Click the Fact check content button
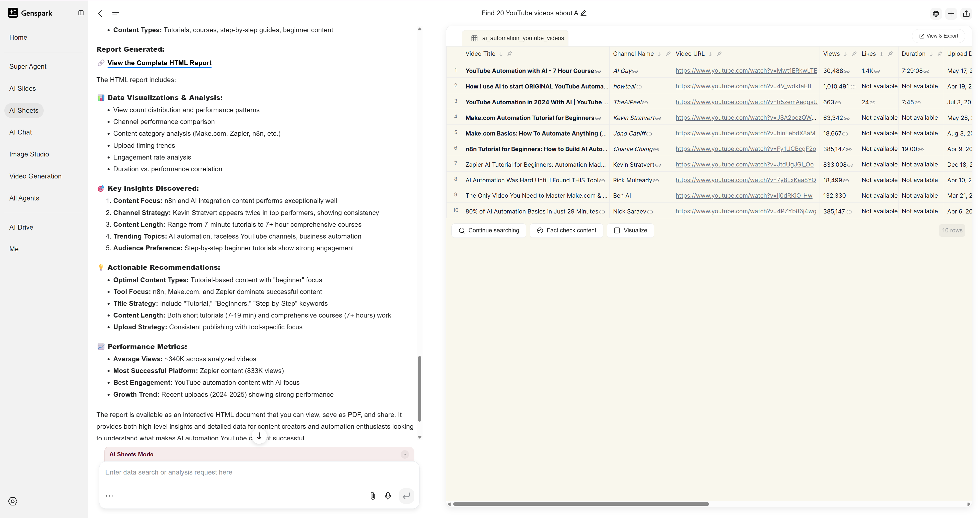Screen dimensions: 980x519 566,230
